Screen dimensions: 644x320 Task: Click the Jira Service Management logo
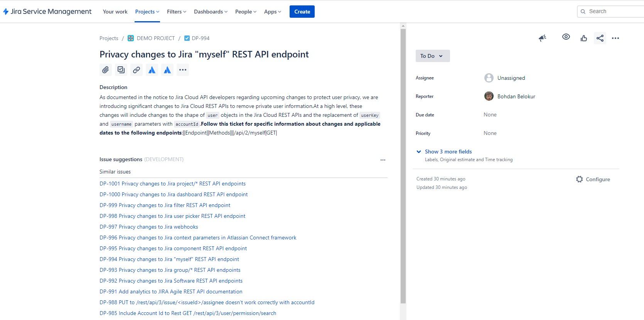[x=47, y=12]
